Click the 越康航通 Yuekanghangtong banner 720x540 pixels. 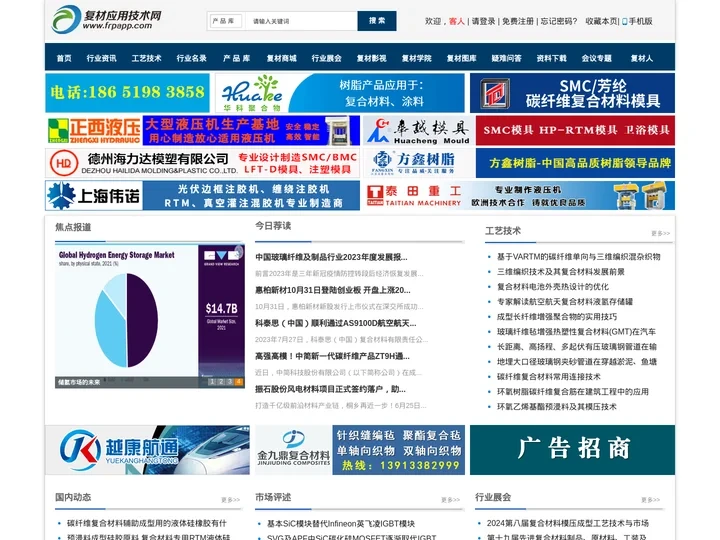coord(147,450)
